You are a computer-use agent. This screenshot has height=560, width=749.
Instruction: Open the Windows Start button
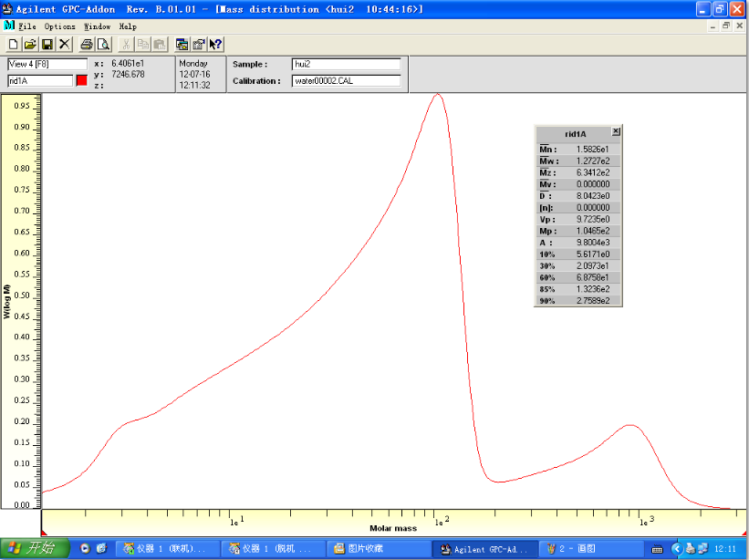coord(35,548)
